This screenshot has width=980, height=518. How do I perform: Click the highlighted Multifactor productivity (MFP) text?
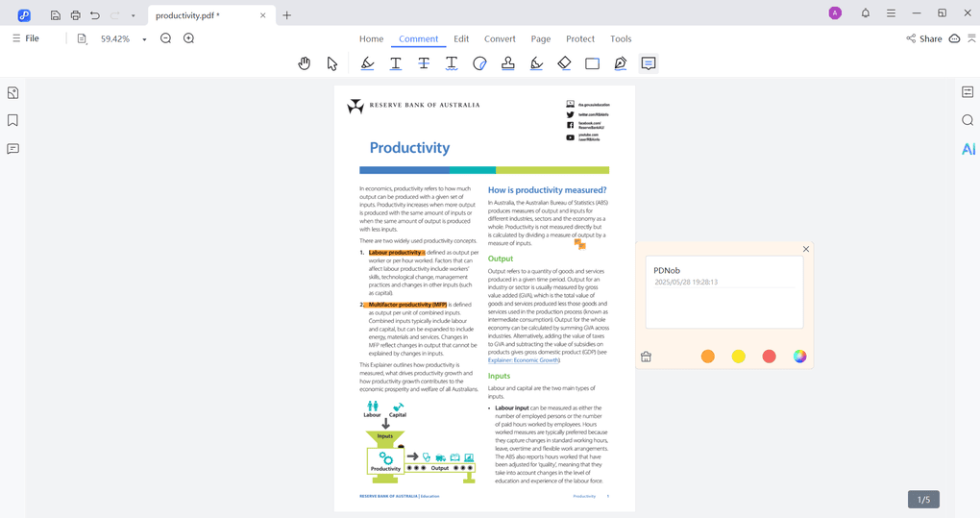tap(406, 305)
